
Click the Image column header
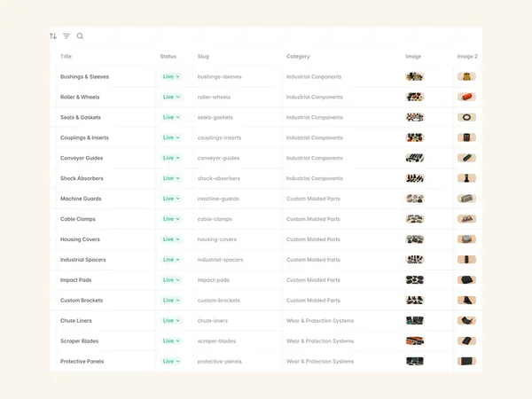tap(413, 57)
